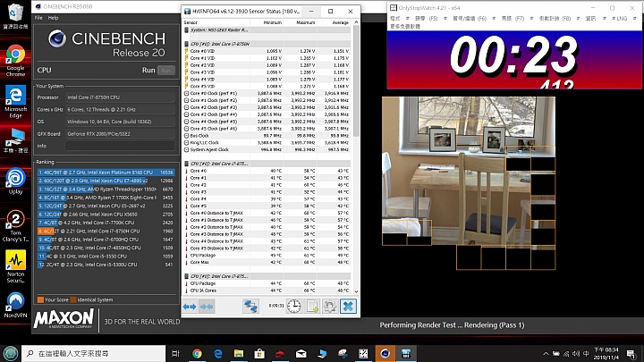Open Google Chrome desktop shortcut
The height and width of the screenshot is (362, 644).
pyautogui.click(x=15, y=61)
